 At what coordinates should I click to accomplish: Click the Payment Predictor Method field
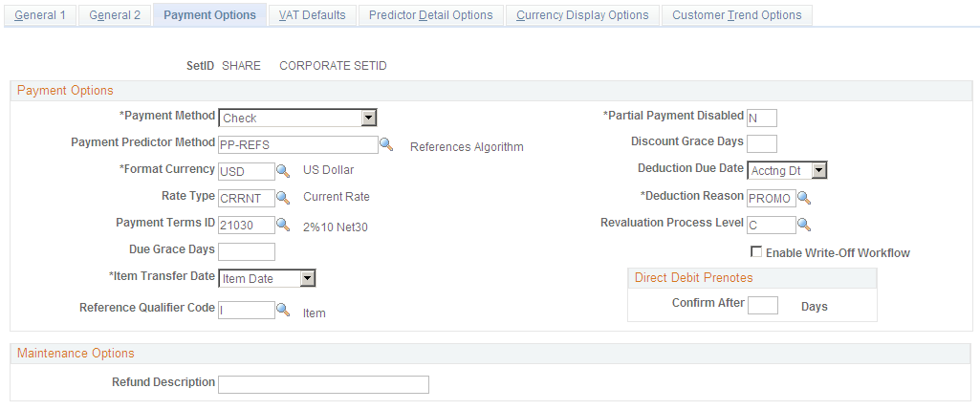tap(298, 144)
